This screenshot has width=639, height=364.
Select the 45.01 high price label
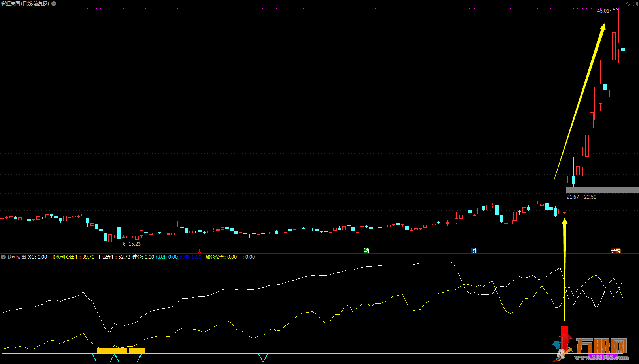click(603, 11)
